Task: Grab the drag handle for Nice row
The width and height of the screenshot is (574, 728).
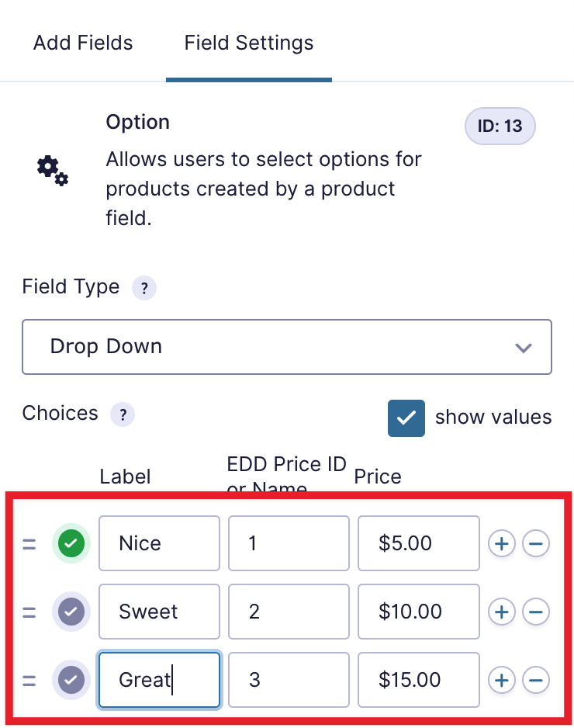Action: (x=29, y=544)
